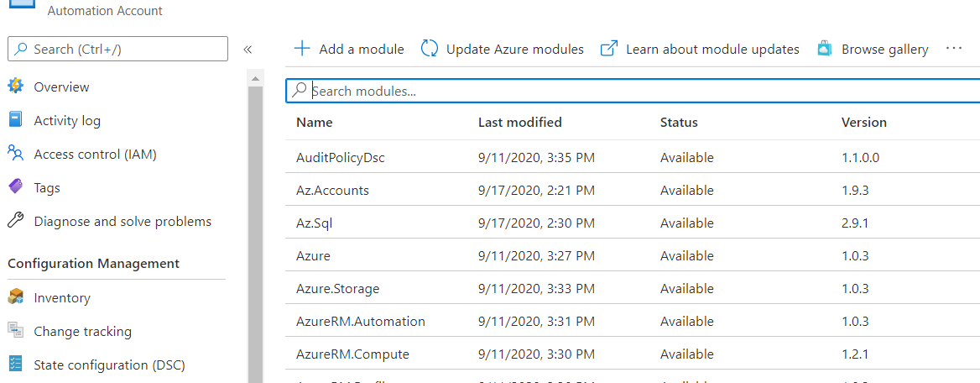Image resolution: width=980 pixels, height=383 pixels.
Task: Select Diagnose and solve problems
Action: [122, 221]
